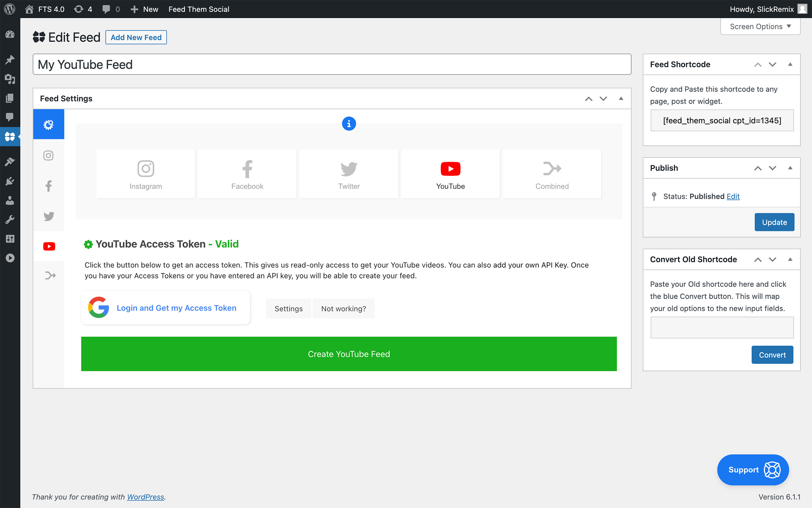Click the Not working? button
This screenshot has height=508, width=812.
point(343,308)
